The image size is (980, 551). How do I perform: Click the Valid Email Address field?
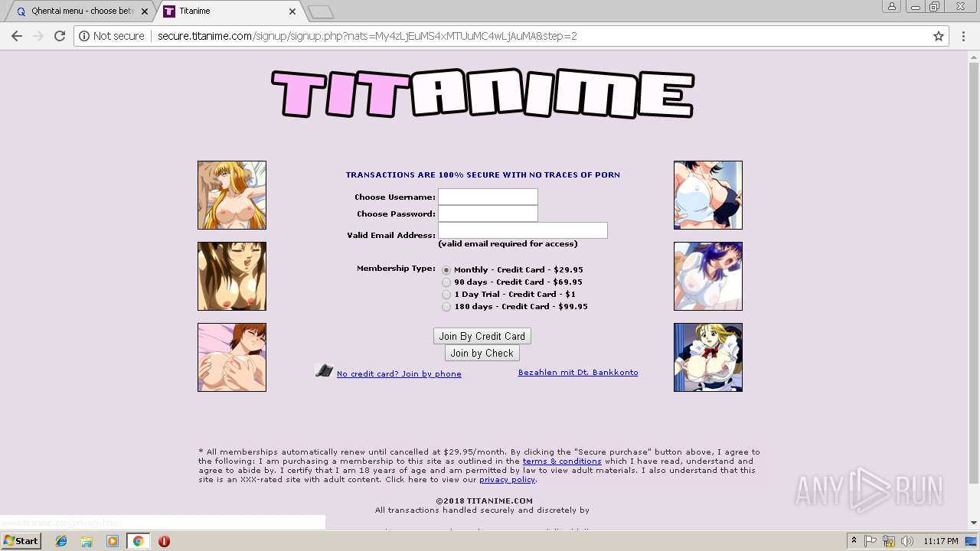(x=523, y=230)
